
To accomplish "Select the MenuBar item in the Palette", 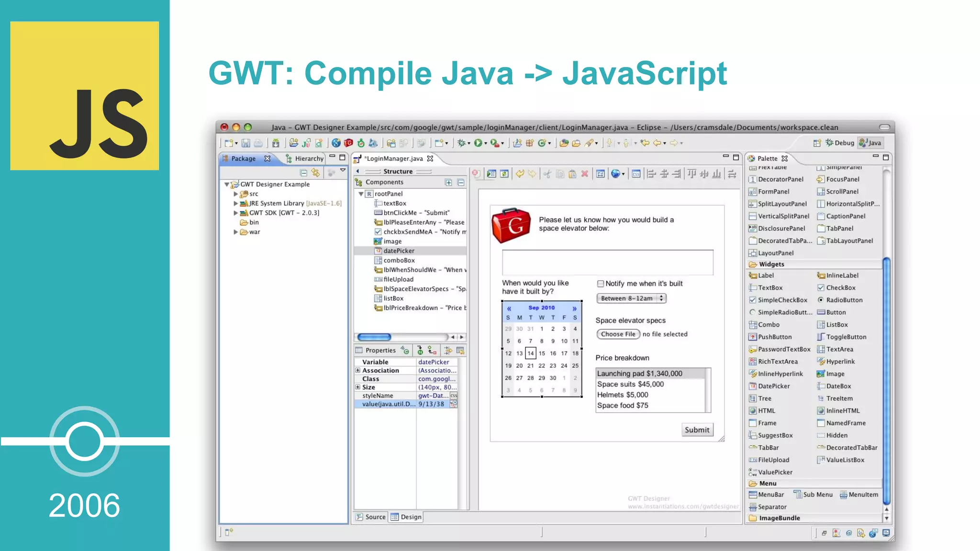I will [x=767, y=495].
